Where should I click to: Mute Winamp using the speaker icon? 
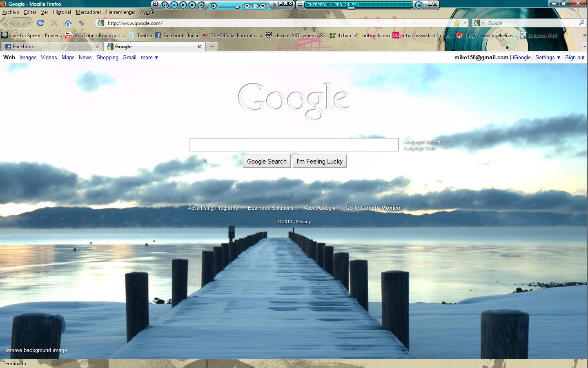tap(214, 6)
